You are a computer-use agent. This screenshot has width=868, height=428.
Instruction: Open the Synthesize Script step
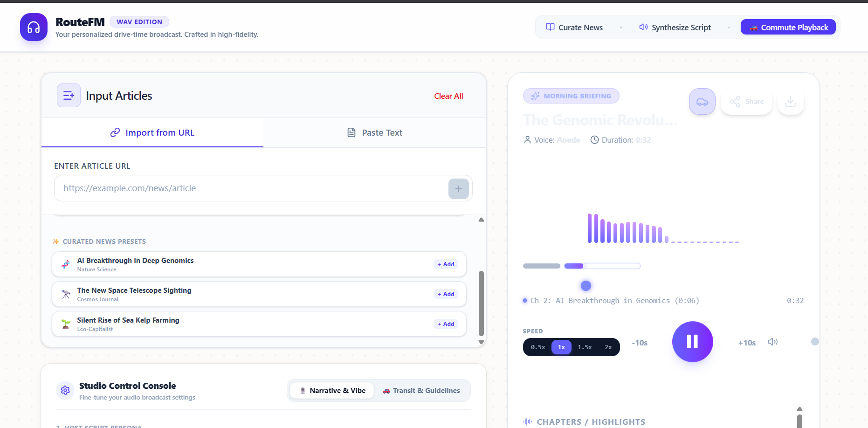(x=675, y=28)
